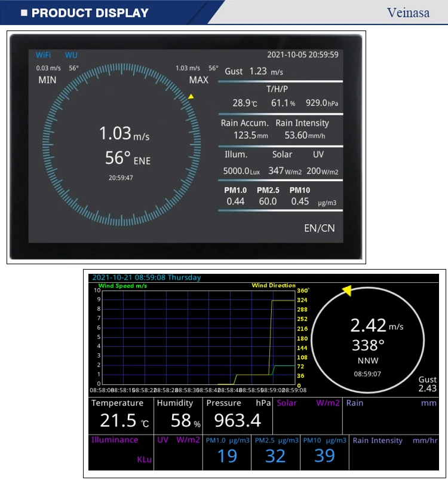Click the 2021-10-21 date header

tap(146, 277)
